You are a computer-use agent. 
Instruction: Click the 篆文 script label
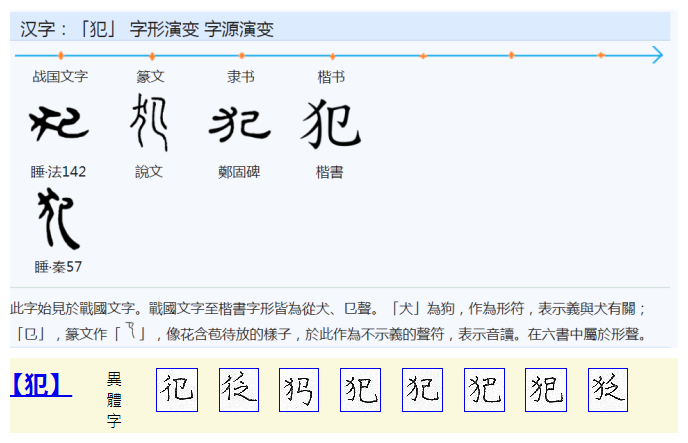click(x=150, y=77)
